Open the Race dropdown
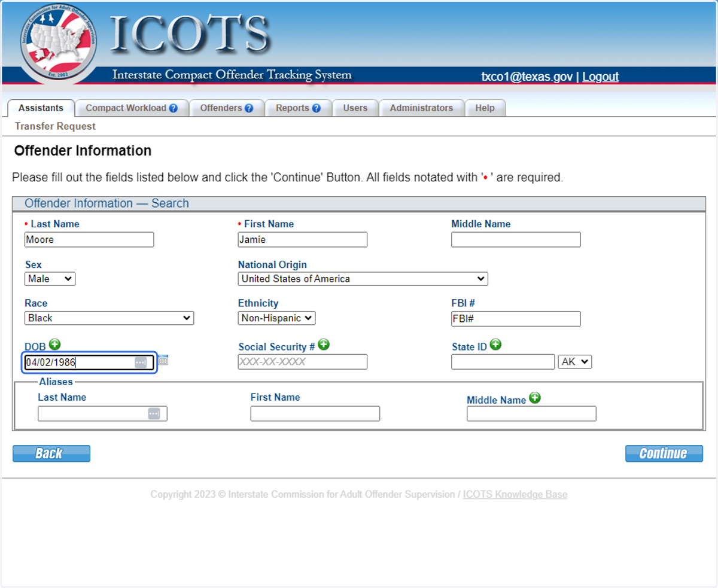Screen dimensions: 718x588 coord(109,318)
